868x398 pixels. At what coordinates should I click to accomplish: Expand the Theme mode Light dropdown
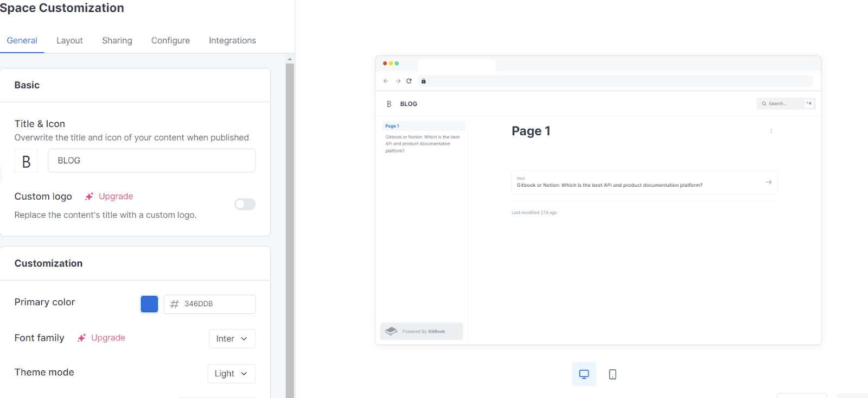(231, 374)
